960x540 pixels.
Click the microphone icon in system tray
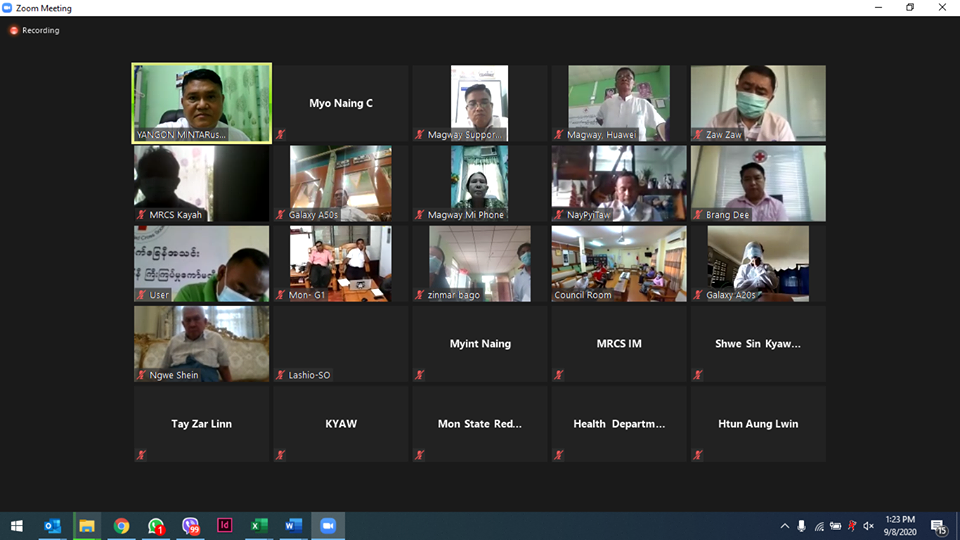tap(801, 526)
